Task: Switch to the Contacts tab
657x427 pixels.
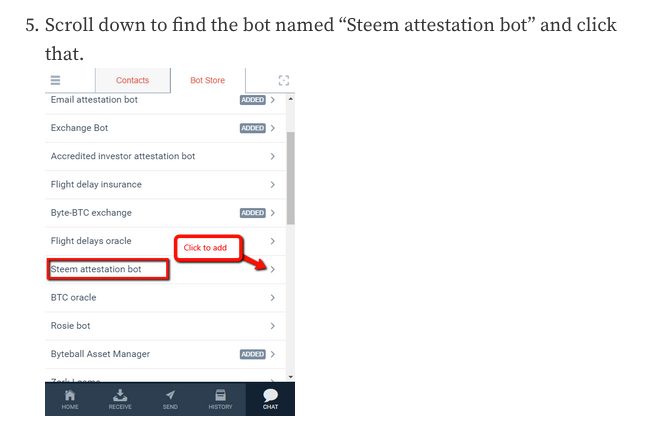Action: [132, 80]
